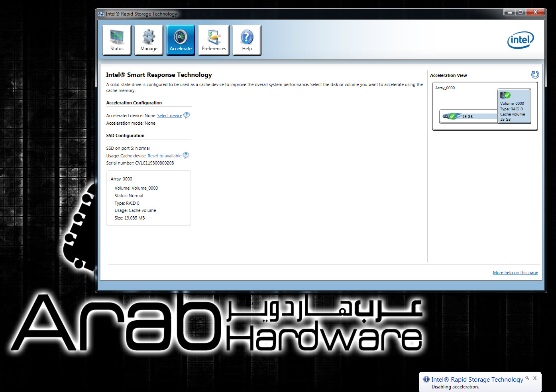Viewport: 556px width, 392px height.
Task: Select the Accelerate tab
Action: (181, 40)
